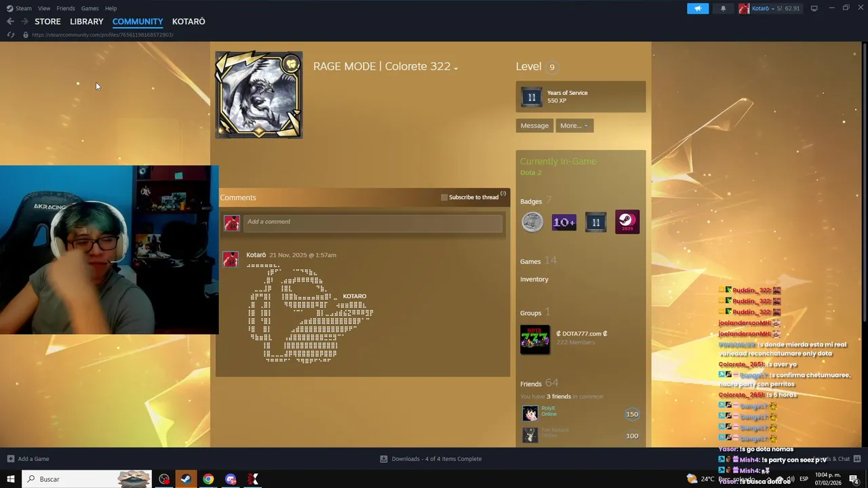
Task: Open Windows notification center
Action: (x=854, y=479)
